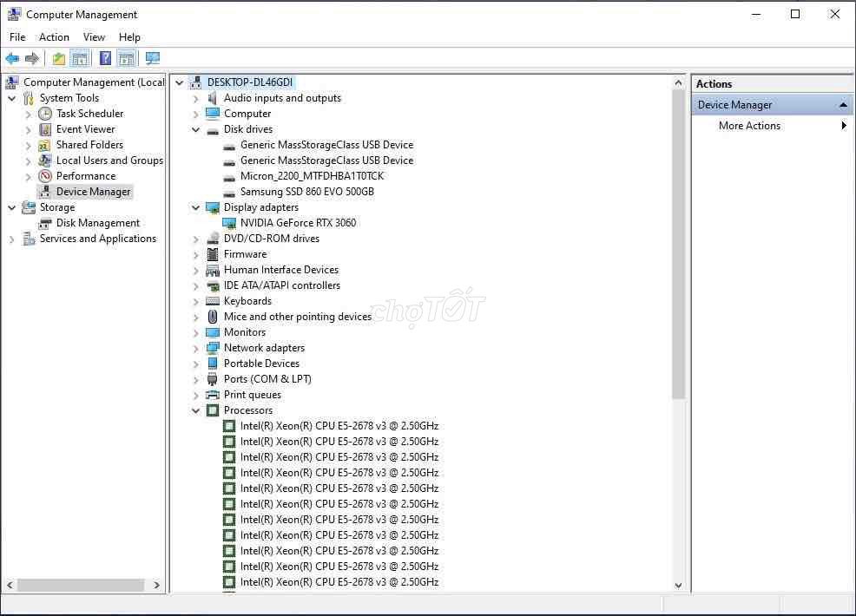Click the Computer Management title bar icon
856x616 pixels.
tap(14, 14)
